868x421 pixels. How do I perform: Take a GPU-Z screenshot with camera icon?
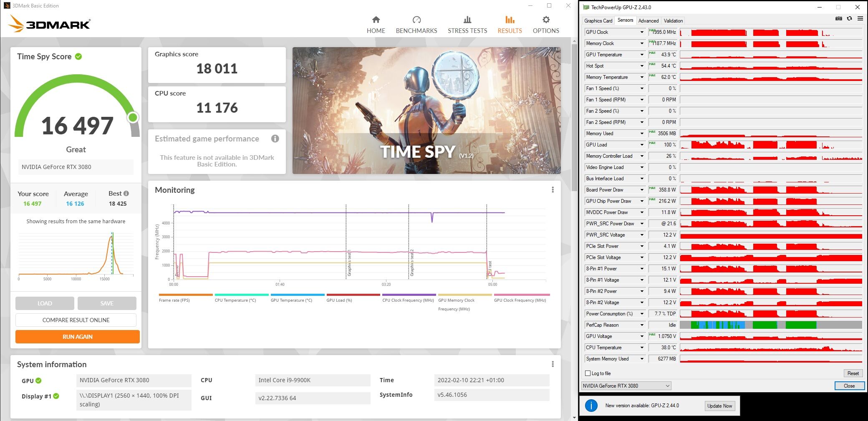[x=838, y=19]
